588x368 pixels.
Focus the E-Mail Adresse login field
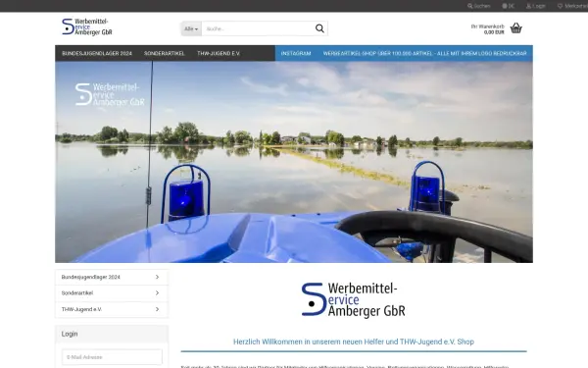[x=112, y=357]
